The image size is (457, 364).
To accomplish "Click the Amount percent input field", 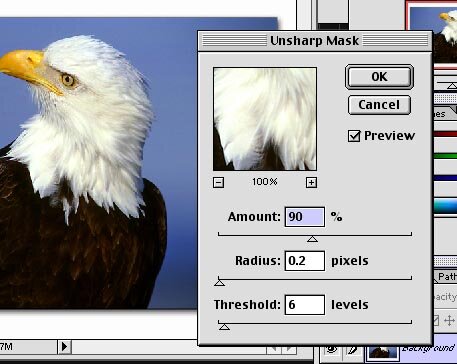I will coord(305,217).
